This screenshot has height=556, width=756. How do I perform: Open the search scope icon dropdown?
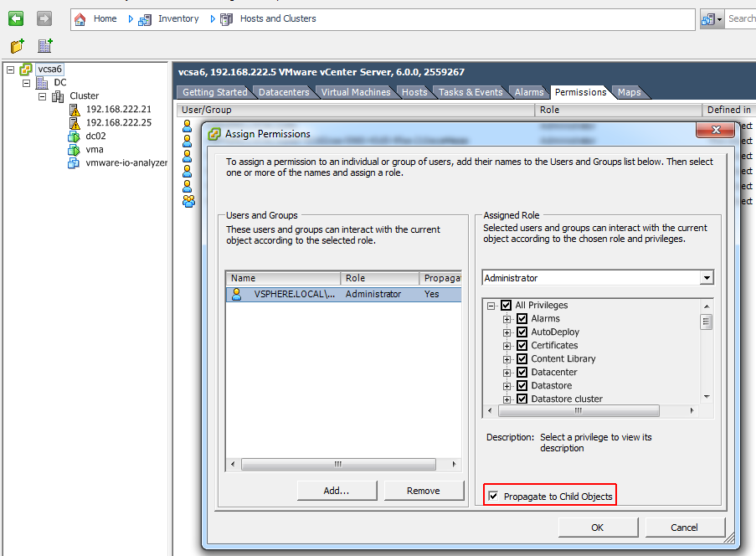[712, 19]
